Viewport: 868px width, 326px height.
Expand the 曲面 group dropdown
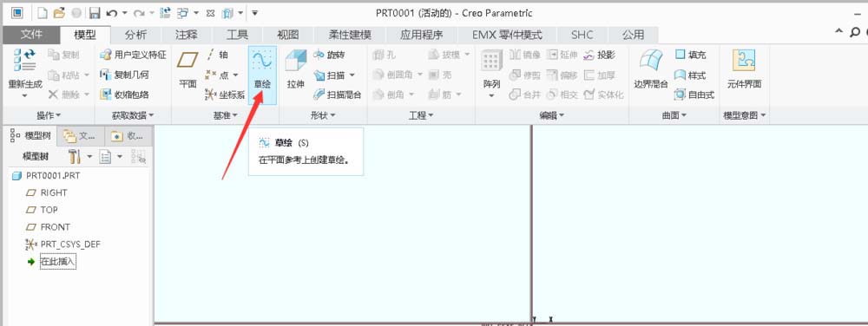tap(674, 115)
